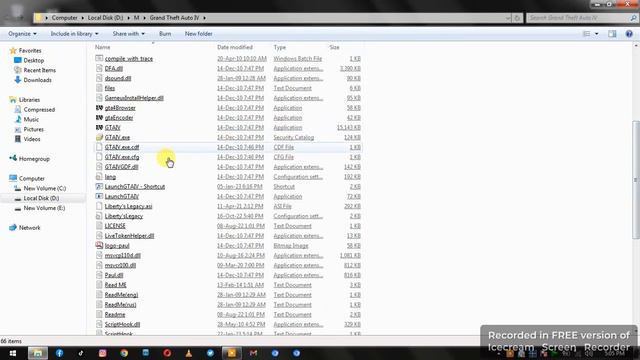The image size is (640, 360).
Task: Open VLC media player taskbar icon
Action: coord(189,353)
